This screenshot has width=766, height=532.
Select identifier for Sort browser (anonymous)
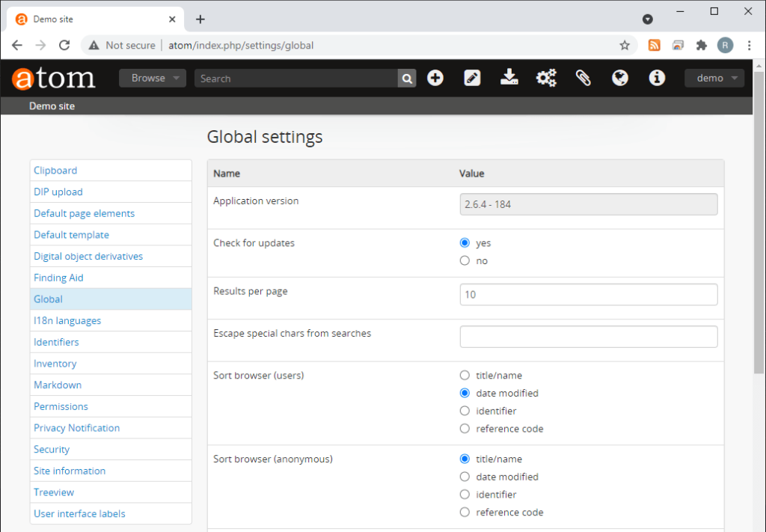pos(465,495)
